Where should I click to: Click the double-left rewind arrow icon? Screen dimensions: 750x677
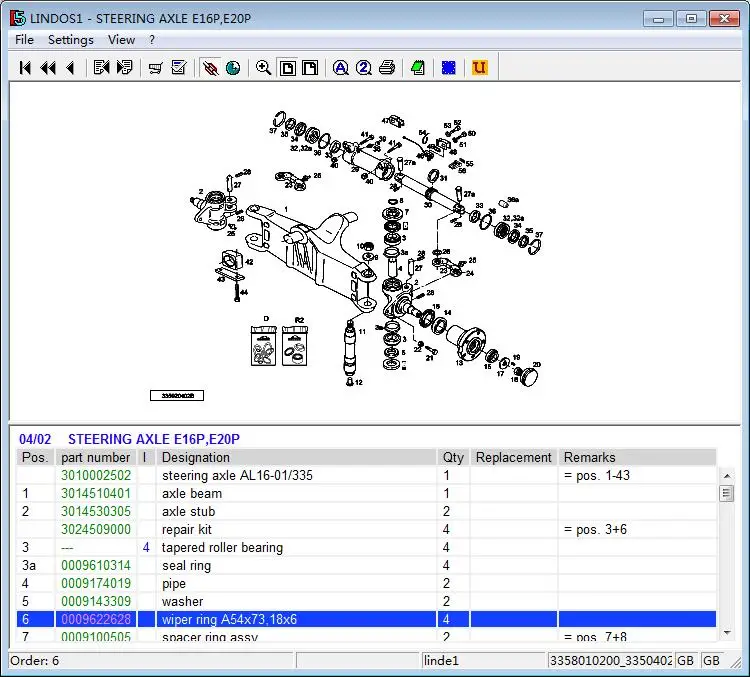click(x=48, y=68)
